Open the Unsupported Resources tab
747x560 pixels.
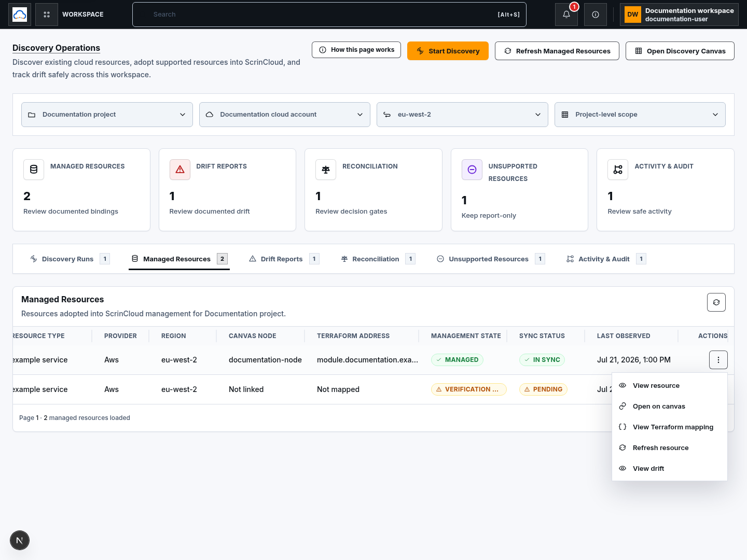[491, 259]
